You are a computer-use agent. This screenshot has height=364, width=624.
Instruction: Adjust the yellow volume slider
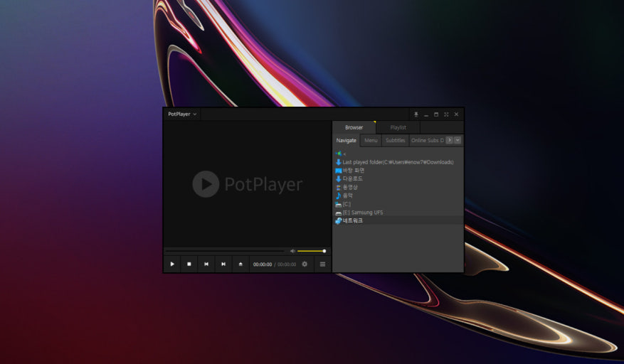pyautogui.click(x=311, y=251)
